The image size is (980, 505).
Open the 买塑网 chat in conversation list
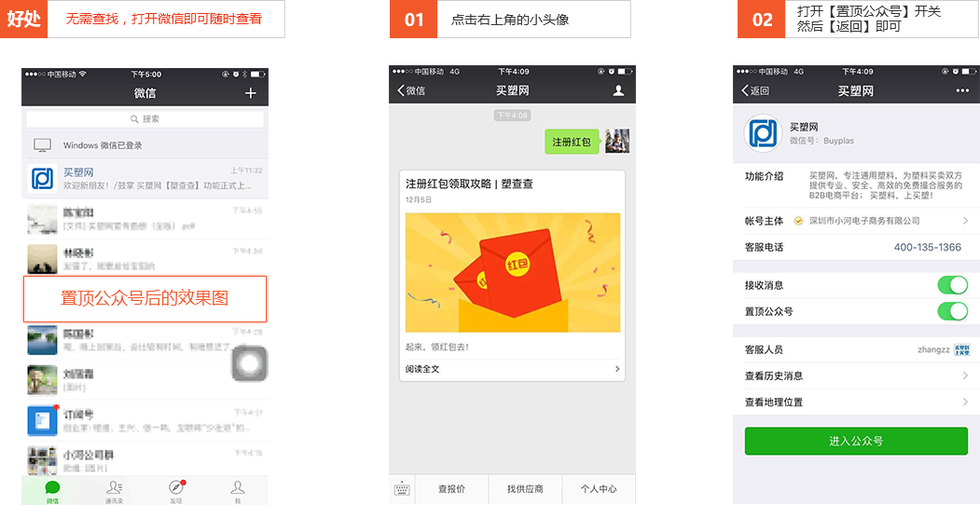click(145, 178)
